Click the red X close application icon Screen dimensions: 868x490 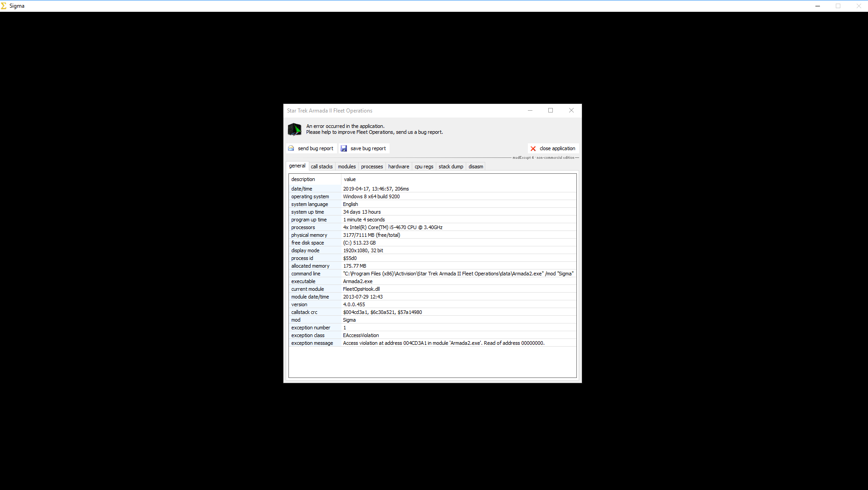click(x=533, y=148)
